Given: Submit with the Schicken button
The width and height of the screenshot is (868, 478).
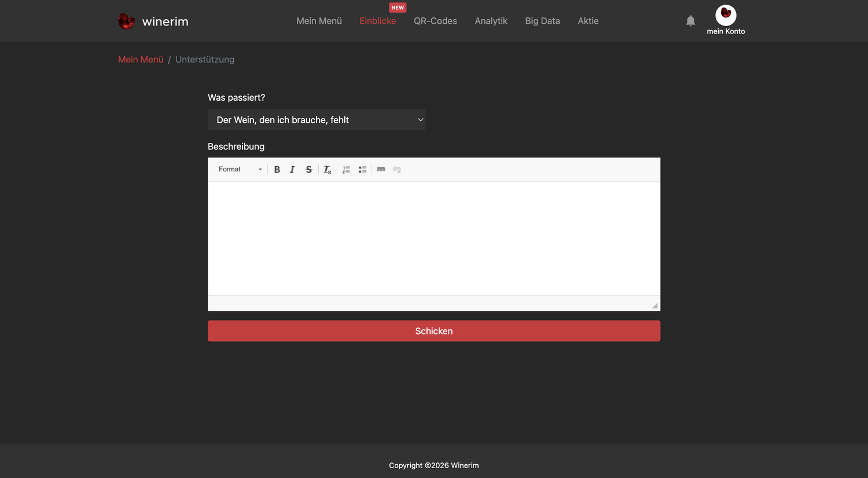Looking at the screenshot, I should 434,331.
